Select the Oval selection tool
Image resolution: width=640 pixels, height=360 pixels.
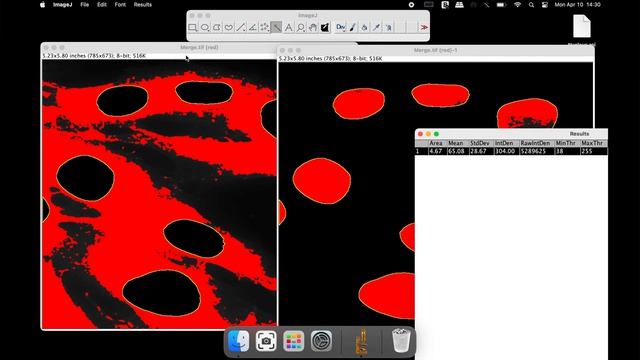[205, 27]
